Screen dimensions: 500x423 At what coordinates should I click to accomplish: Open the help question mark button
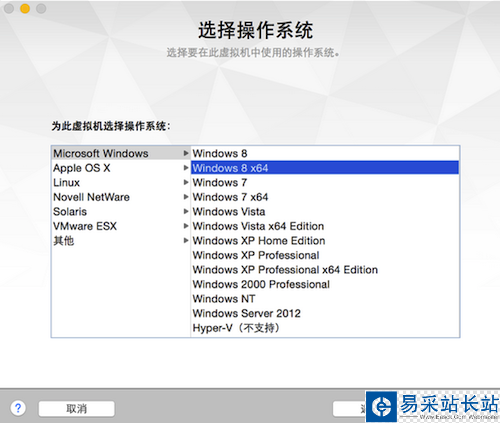point(18,408)
